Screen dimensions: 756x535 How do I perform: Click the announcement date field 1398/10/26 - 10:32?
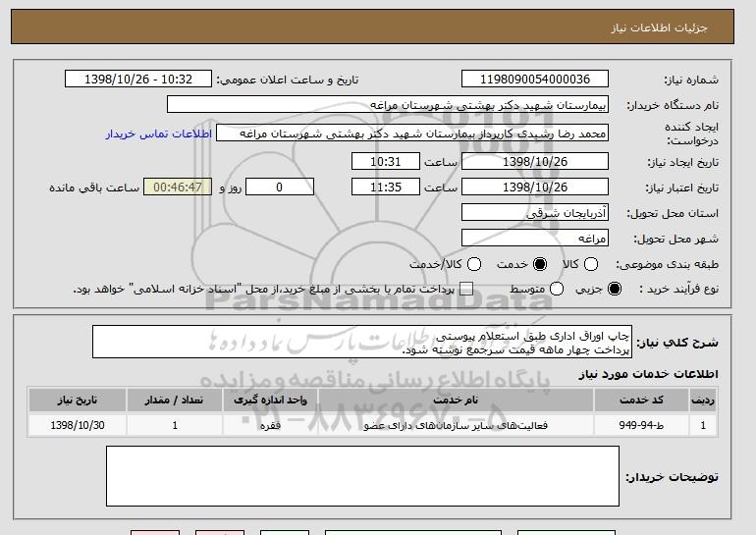pyautogui.click(x=138, y=80)
